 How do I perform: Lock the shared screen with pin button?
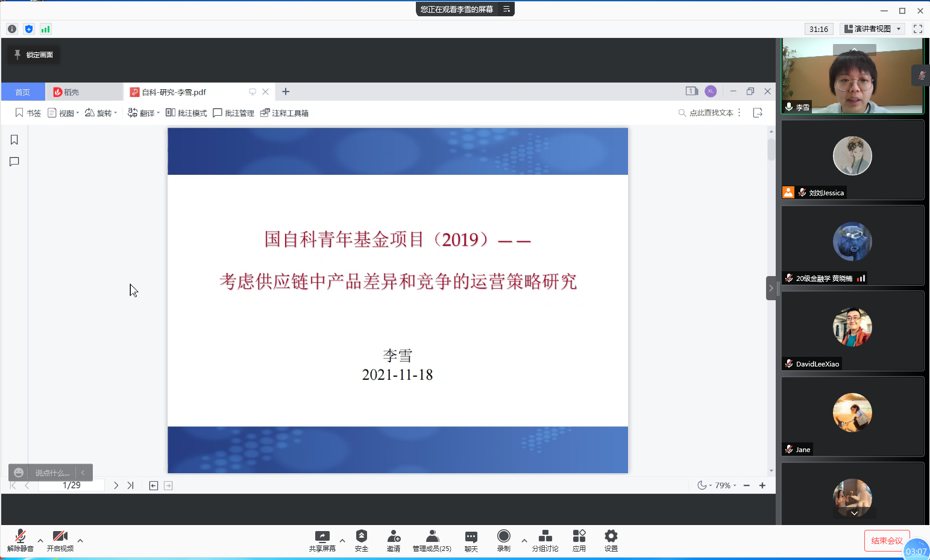(34, 55)
